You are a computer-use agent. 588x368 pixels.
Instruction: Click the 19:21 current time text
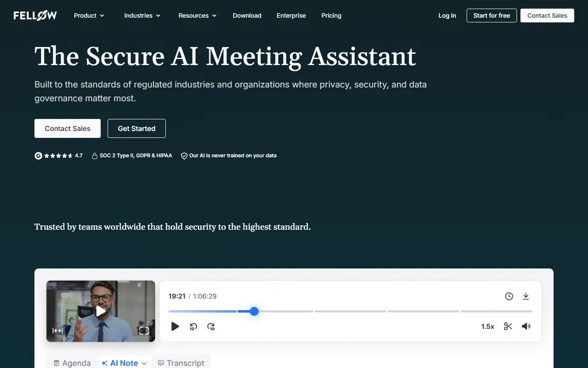(x=177, y=296)
